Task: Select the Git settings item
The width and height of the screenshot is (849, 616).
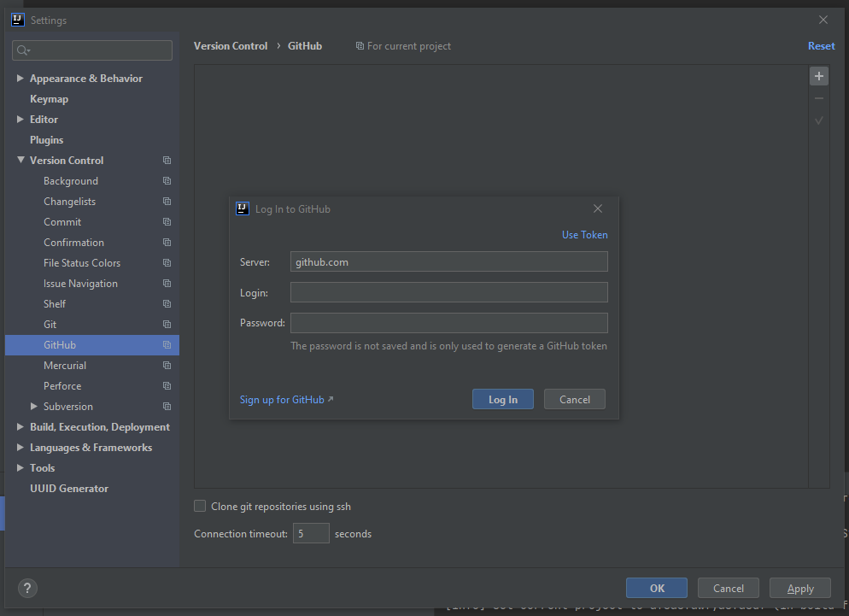Action: coord(50,325)
